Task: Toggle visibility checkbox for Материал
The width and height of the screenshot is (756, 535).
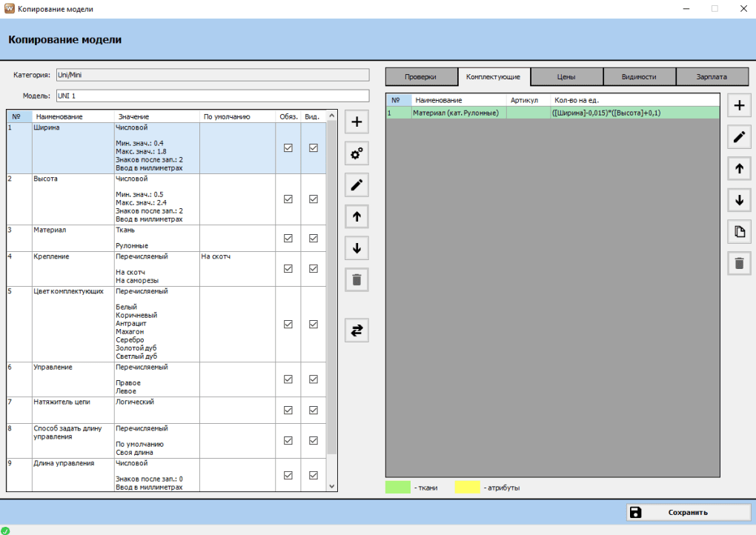Action: (314, 238)
